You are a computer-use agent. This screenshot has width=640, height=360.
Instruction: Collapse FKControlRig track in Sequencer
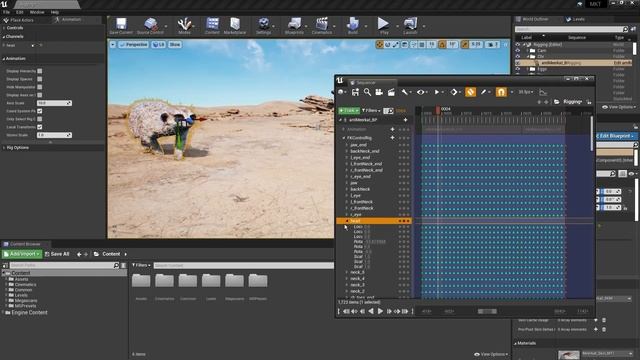tap(344, 138)
